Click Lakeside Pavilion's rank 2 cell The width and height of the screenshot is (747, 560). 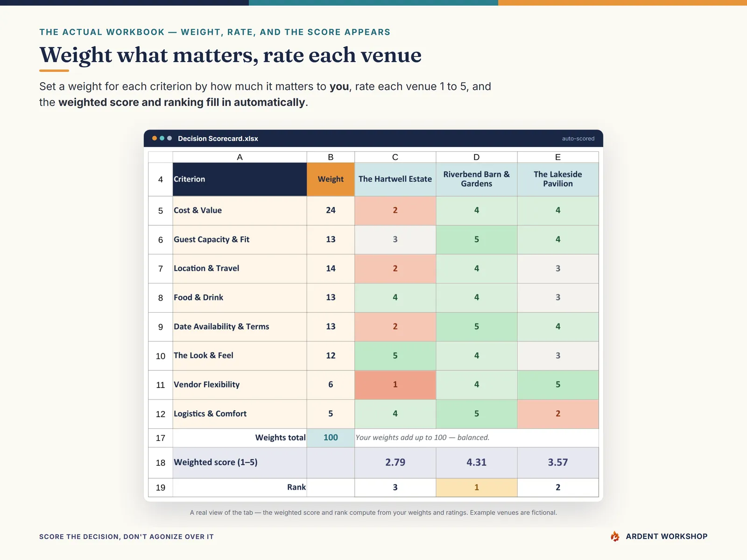(x=558, y=487)
